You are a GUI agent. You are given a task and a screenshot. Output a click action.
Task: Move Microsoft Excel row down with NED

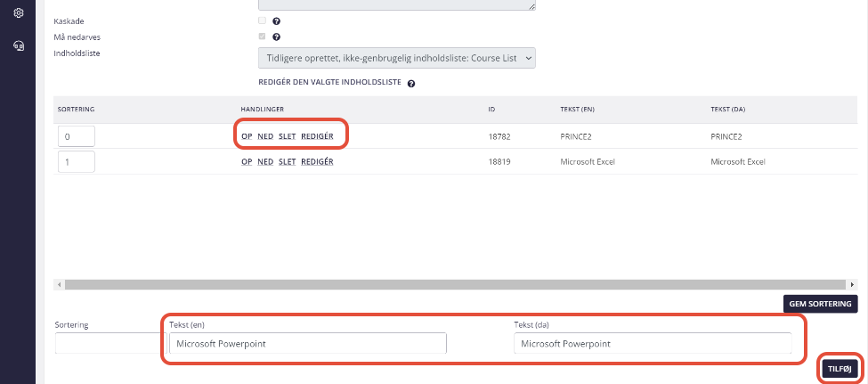[x=265, y=162]
